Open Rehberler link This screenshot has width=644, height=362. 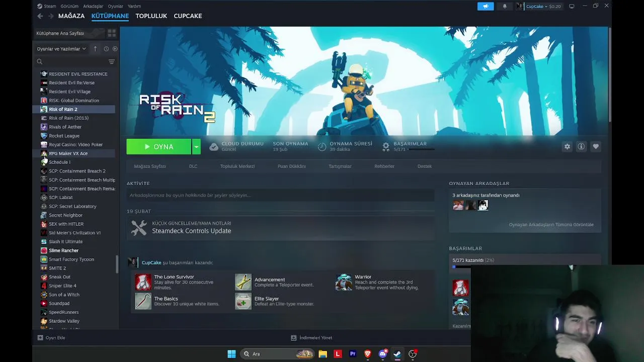coord(384,166)
